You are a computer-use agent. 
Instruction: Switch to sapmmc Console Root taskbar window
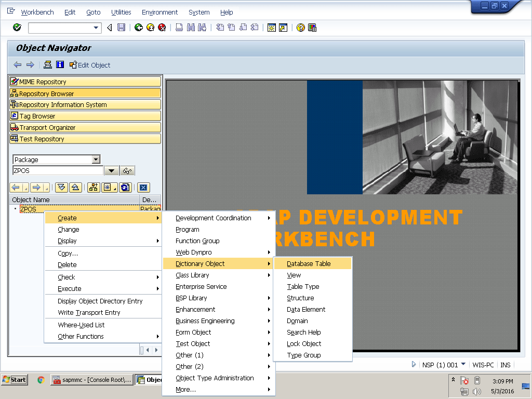tap(91, 380)
